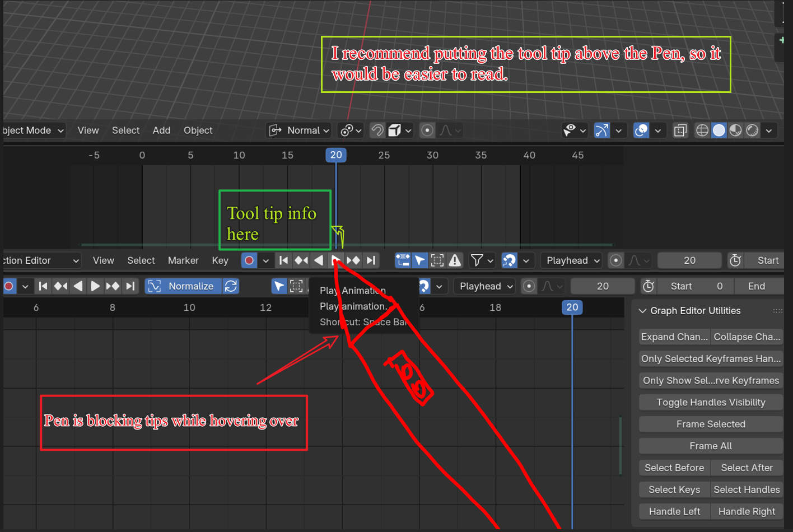
Task: Click the Play button in Graph Editor header
Action: (95, 286)
